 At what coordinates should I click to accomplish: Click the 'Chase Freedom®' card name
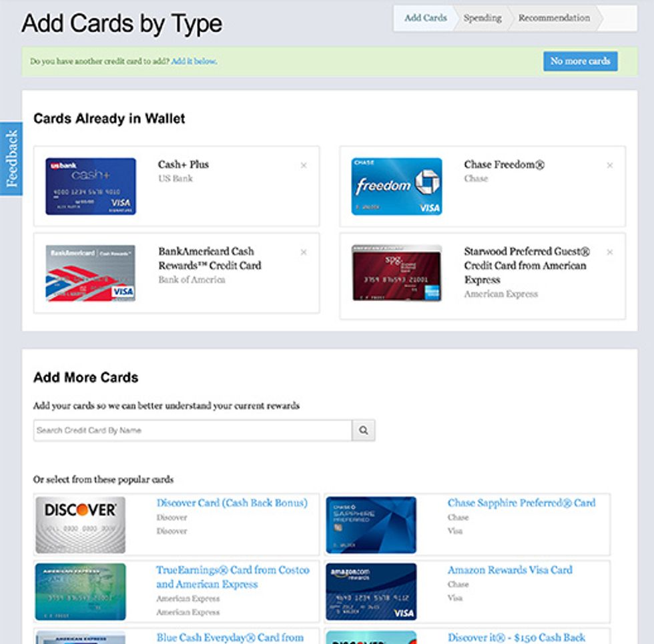point(505,164)
